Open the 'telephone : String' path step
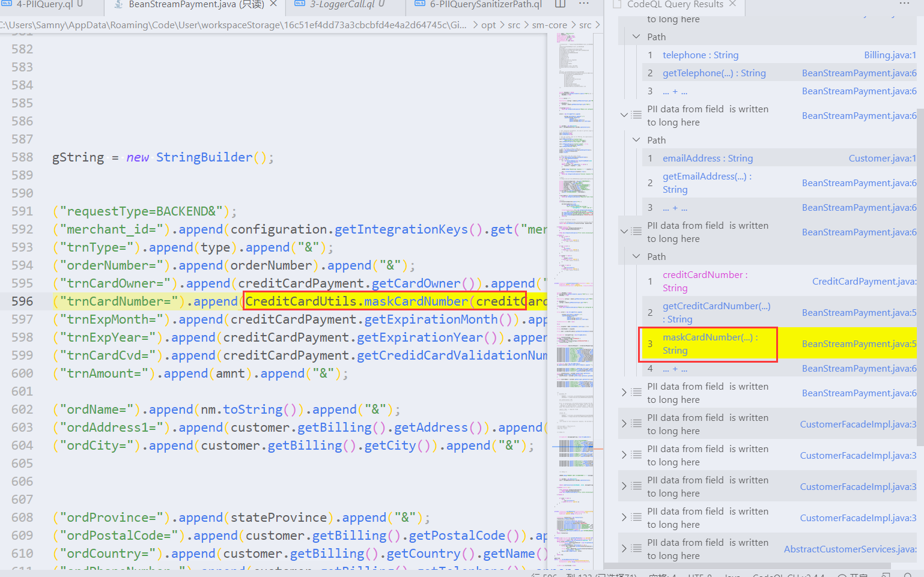Viewport: 924px width, 577px height. (701, 55)
